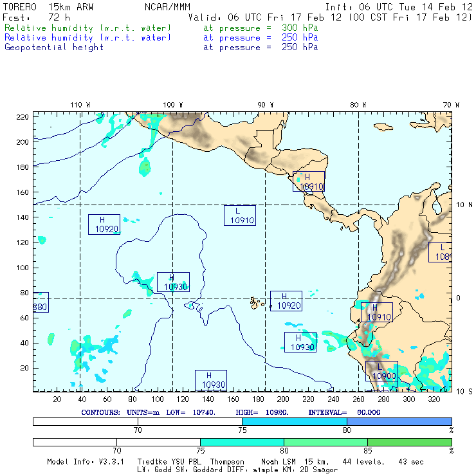Viewport: 476px width, 476px height.
Task: Select the darkest green segment of lower colorbar
Action: click(409, 442)
